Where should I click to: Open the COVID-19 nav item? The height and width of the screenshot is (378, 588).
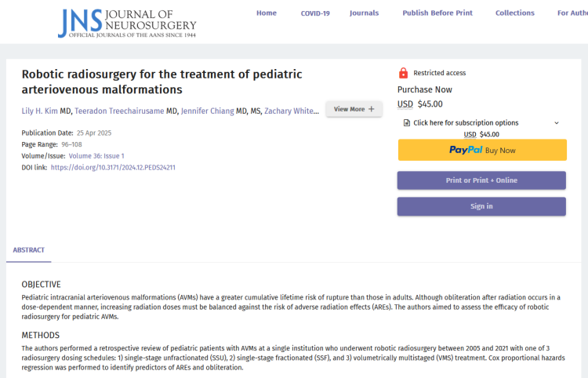coord(315,13)
